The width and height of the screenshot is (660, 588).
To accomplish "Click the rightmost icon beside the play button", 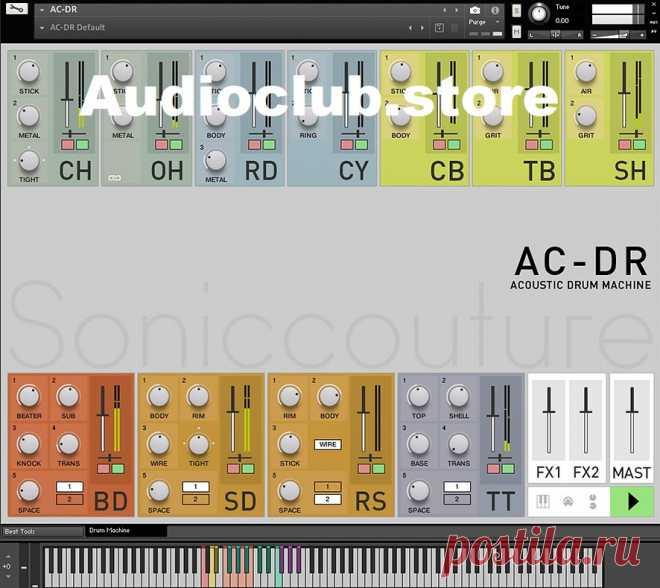I will click(593, 501).
